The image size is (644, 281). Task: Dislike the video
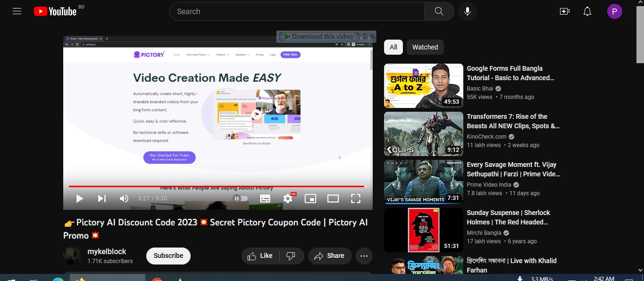(292, 256)
